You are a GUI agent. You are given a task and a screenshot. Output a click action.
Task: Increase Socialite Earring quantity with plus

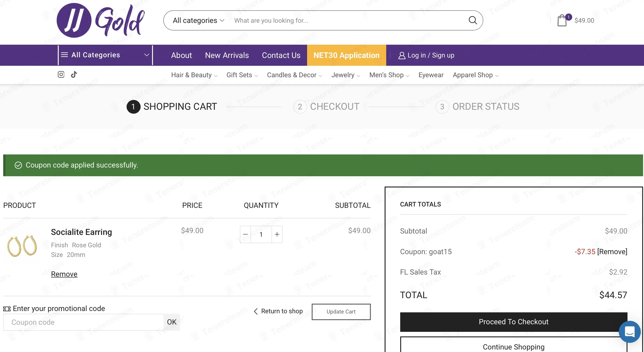(x=277, y=234)
